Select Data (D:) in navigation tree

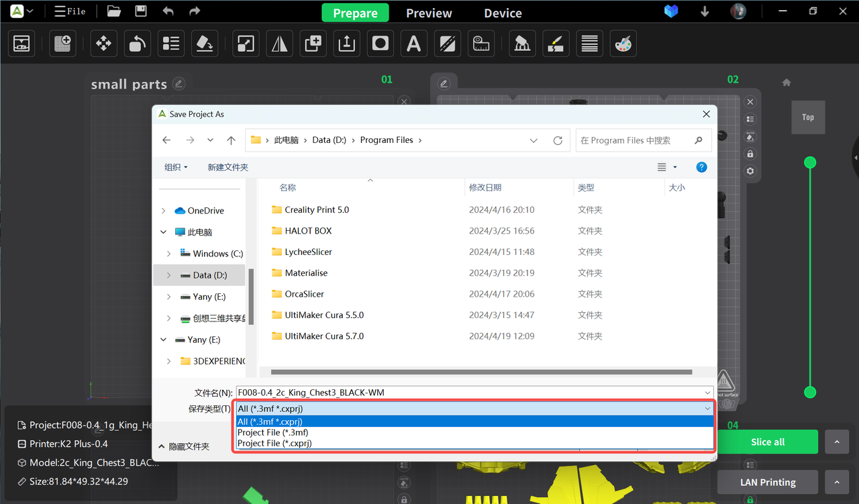[200, 275]
